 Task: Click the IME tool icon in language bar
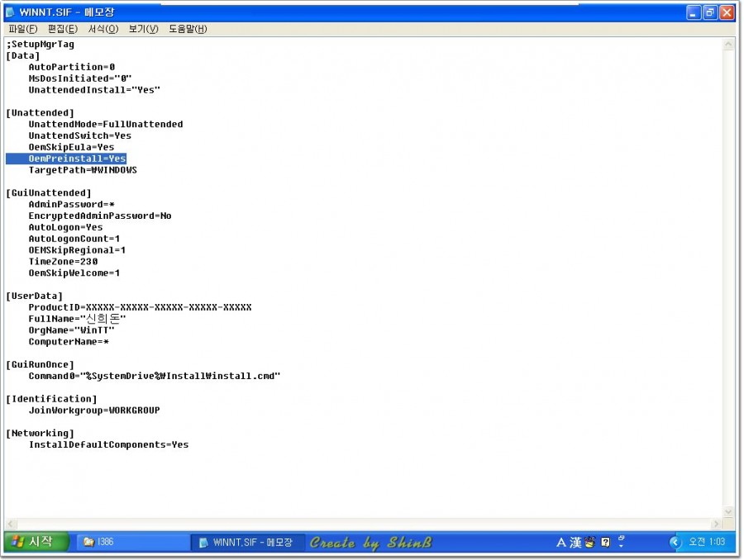589,542
